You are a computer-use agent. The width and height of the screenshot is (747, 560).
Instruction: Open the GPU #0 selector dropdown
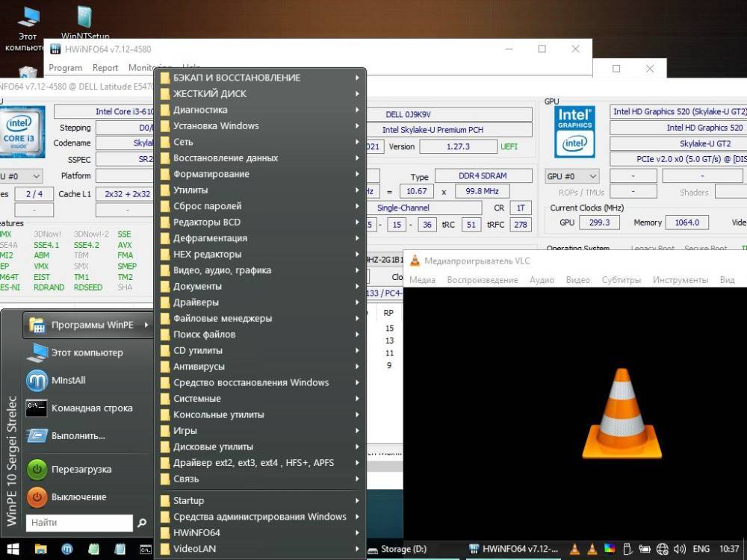(x=571, y=176)
